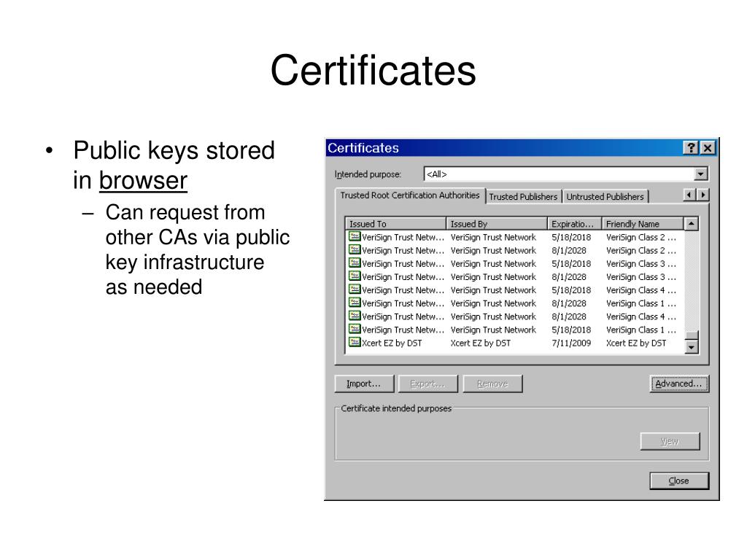Viewport: 747px width, 560px height.
Task: Click the Remove button
Action: pyautogui.click(x=492, y=384)
